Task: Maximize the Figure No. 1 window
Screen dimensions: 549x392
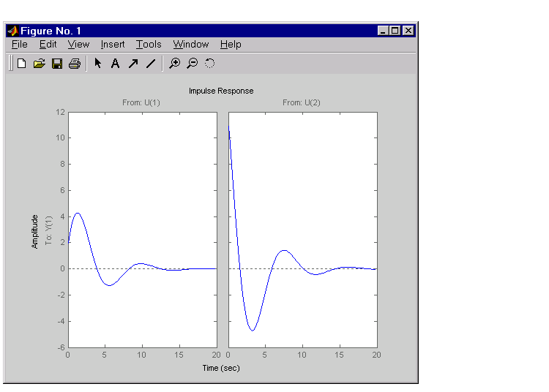Action: (395, 31)
